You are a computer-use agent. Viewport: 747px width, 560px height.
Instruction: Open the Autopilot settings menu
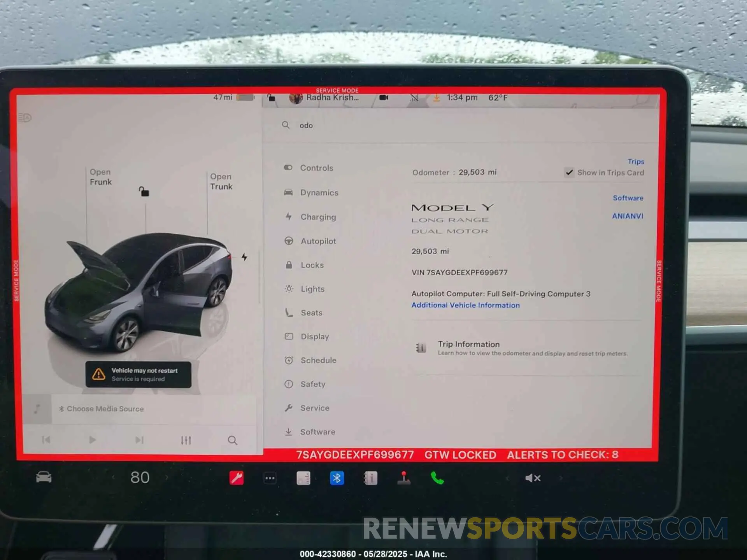(x=310, y=241)
